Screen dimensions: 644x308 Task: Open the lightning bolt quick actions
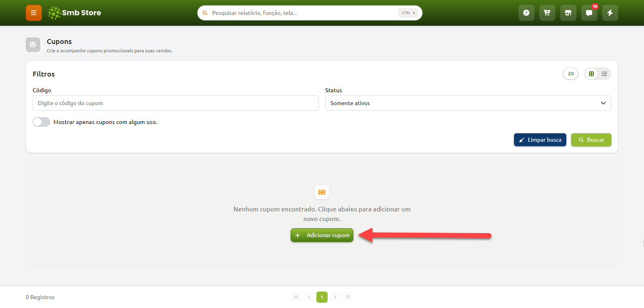click(610, 13)
